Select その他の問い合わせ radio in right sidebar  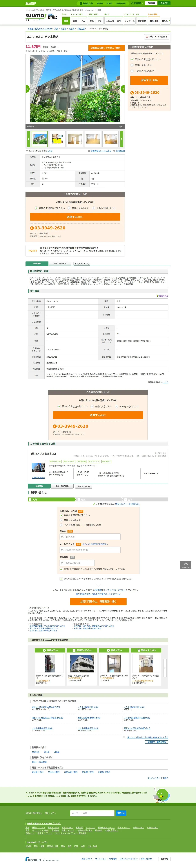132,71
